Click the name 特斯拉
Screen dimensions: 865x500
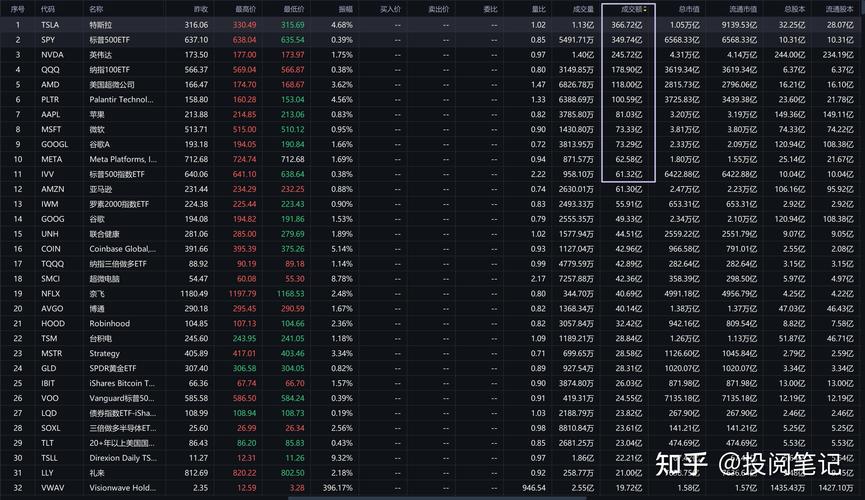point(100,25)
